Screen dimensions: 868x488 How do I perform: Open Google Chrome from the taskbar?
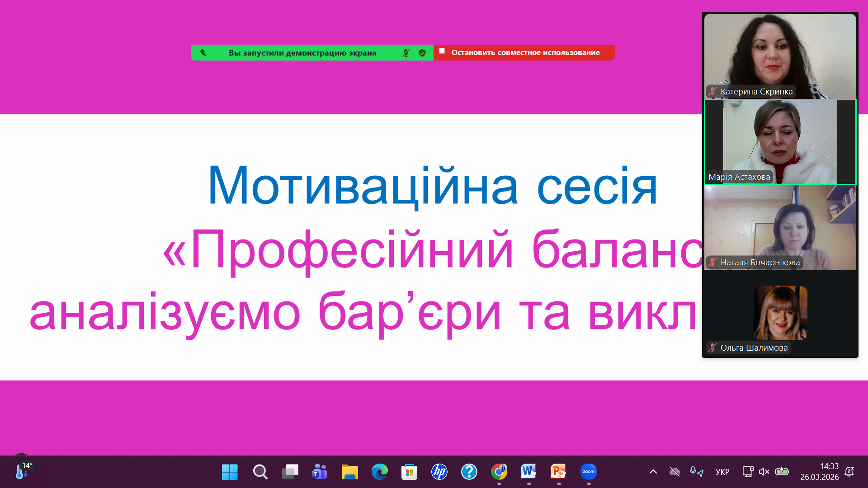point(499,472)
